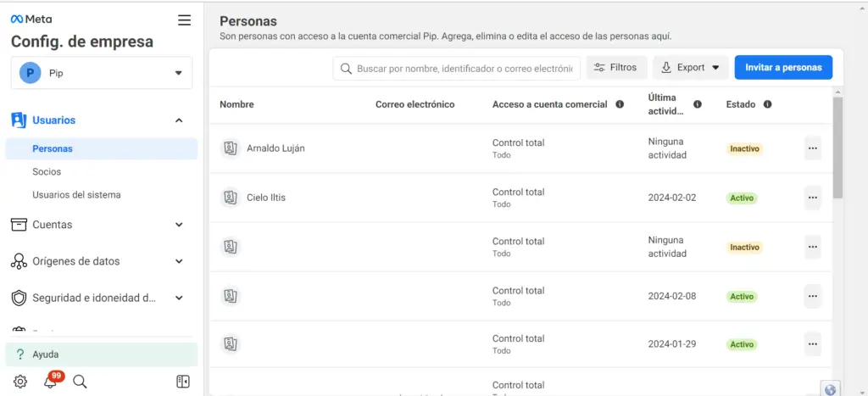The height and width of the screenshot is (396, 868).
Task: Click info icon beside Última actividad header
Action: [698, 104]
